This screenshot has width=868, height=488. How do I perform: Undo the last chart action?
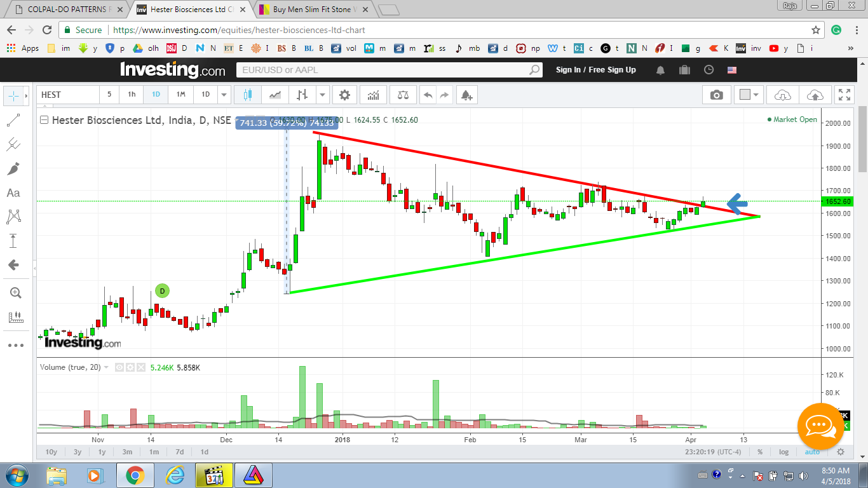(428, 95)
